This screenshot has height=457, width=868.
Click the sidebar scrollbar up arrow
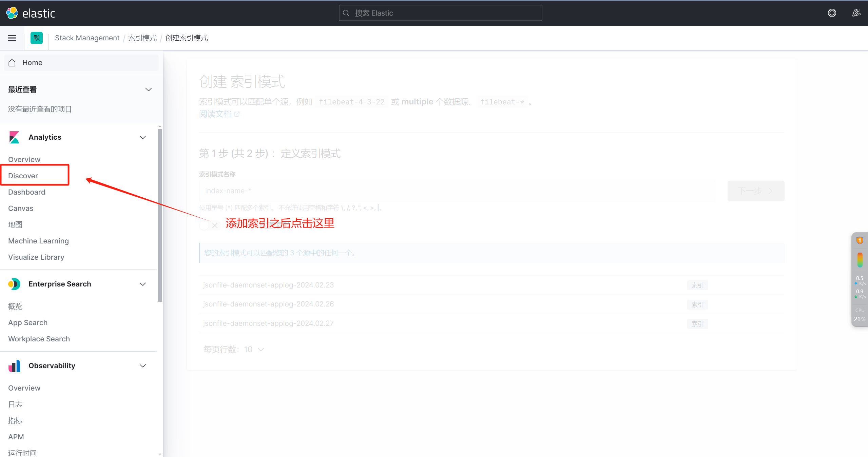pyautogui.click(x=160, y=126)
